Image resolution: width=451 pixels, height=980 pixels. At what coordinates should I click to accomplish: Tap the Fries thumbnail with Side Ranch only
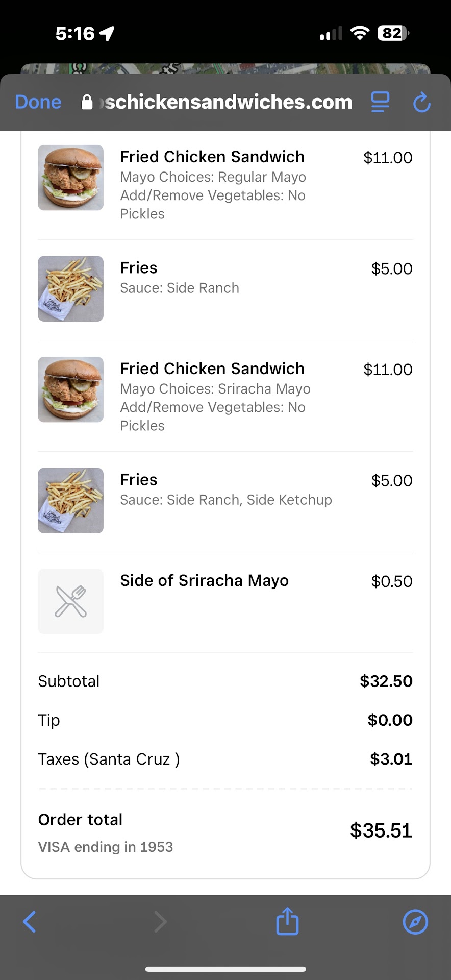coord(71,288)
